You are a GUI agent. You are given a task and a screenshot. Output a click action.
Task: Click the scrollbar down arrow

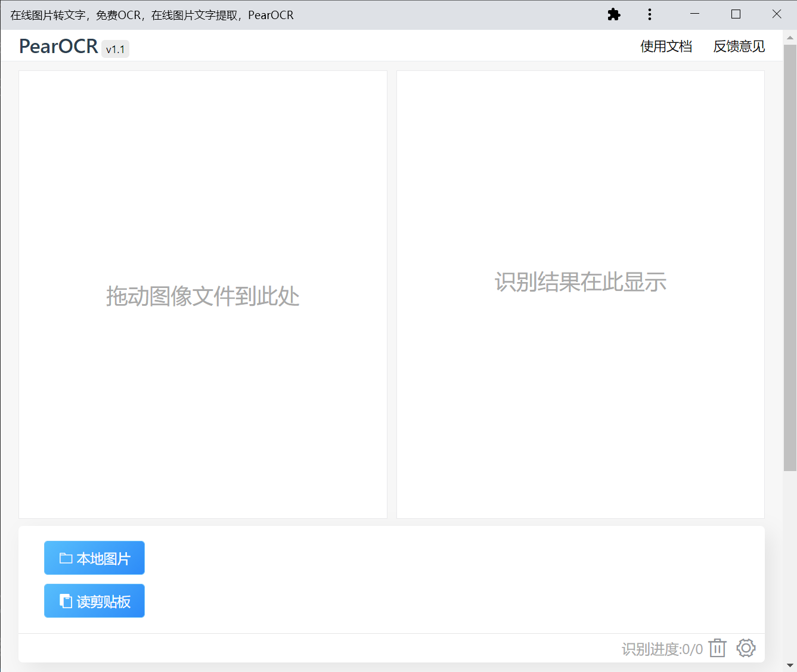pos(790,665)
